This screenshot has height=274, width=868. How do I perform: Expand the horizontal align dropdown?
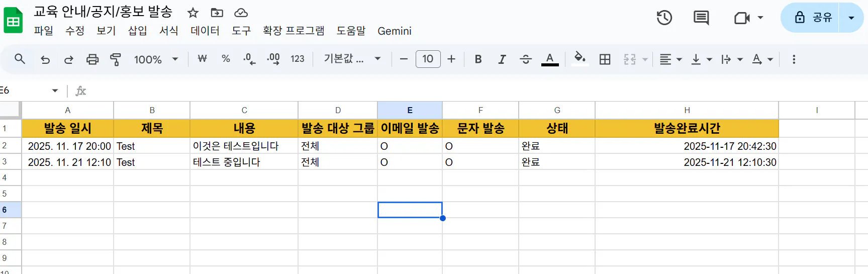(670, 59)
